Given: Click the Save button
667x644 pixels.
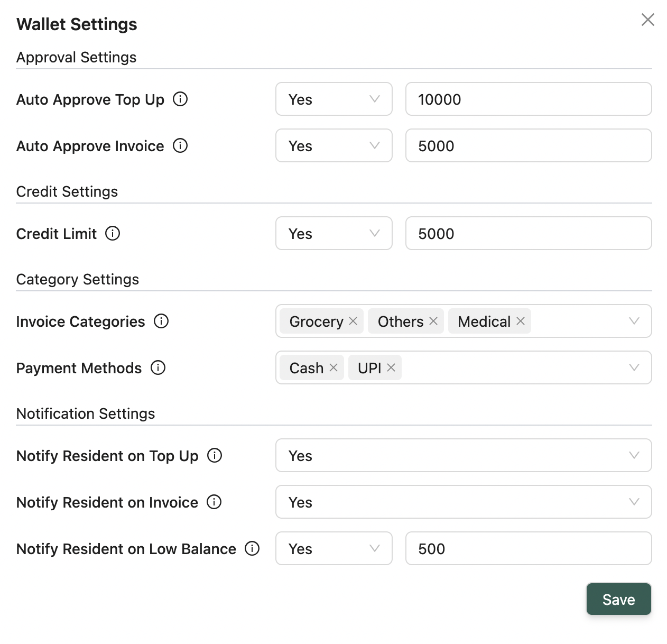Looking at the screenshot, I should tap(618, 599).
